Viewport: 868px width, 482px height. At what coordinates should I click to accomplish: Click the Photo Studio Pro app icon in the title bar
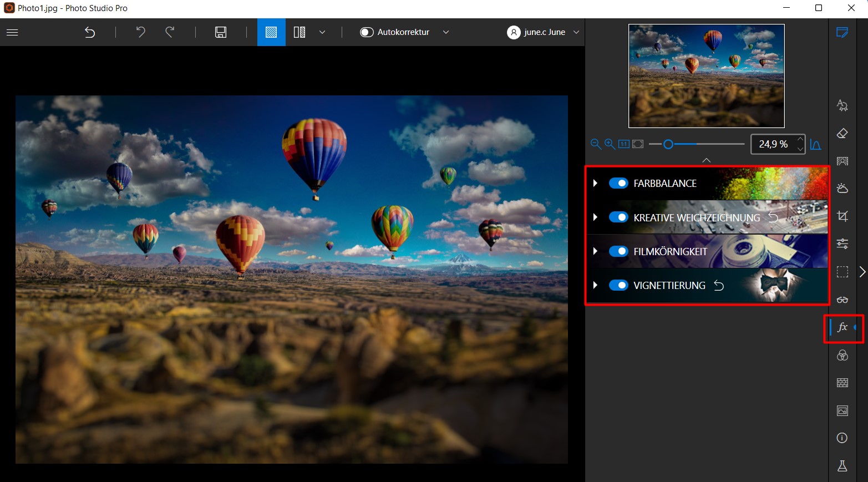click(x=9, y=8)
